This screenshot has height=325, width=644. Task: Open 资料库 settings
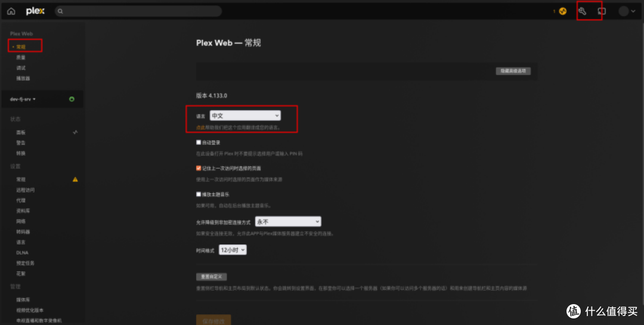pyautogui.click(x=23, y=211)
